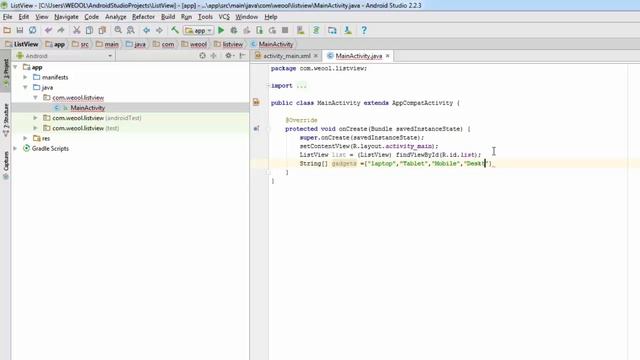The image size is (640, 360).
Task: Select the manifests folder tree item
Action: pos(51,77)
